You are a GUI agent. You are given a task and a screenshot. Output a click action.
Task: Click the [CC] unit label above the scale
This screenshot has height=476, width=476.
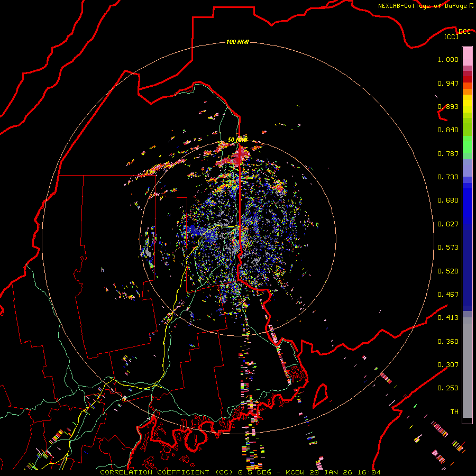pyautogui.click(x=452, y=36)
